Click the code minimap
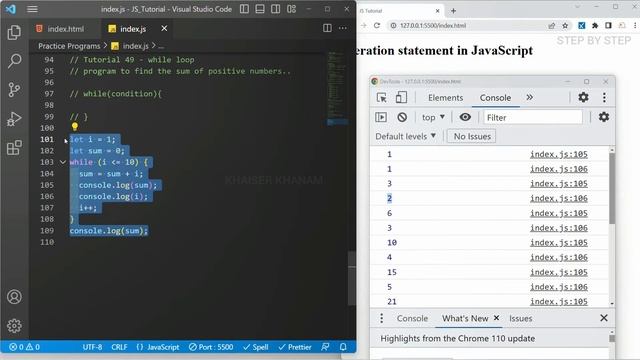This screenshot has height=360, width=640. tap(337, 88)
